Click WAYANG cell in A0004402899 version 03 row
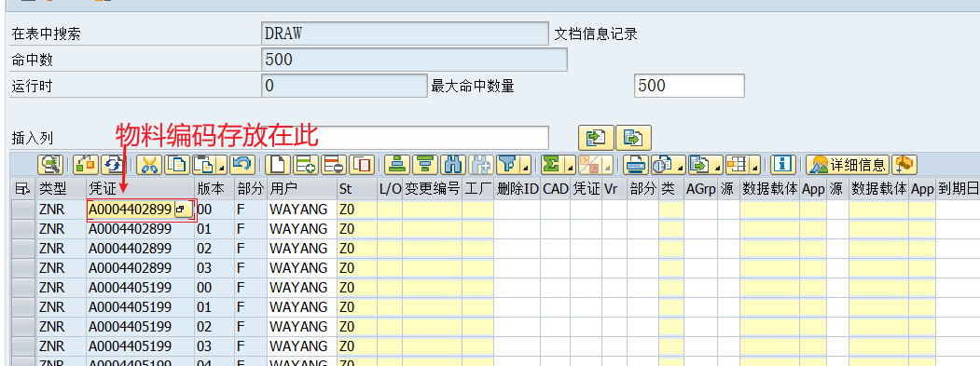Screen dimensions: 980x366 [x=302, y=268]
